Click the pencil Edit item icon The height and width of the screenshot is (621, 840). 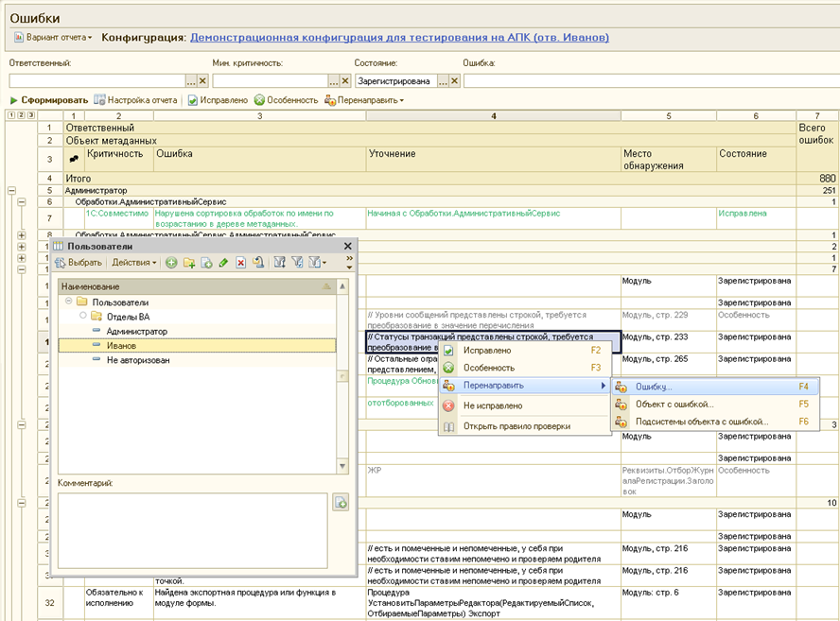(x=223, y=263)
